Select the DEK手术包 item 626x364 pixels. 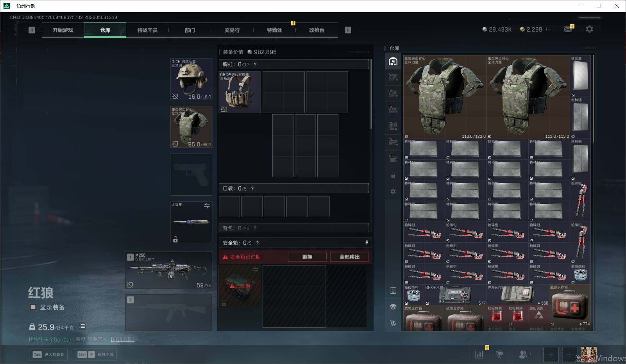point(455,295)
